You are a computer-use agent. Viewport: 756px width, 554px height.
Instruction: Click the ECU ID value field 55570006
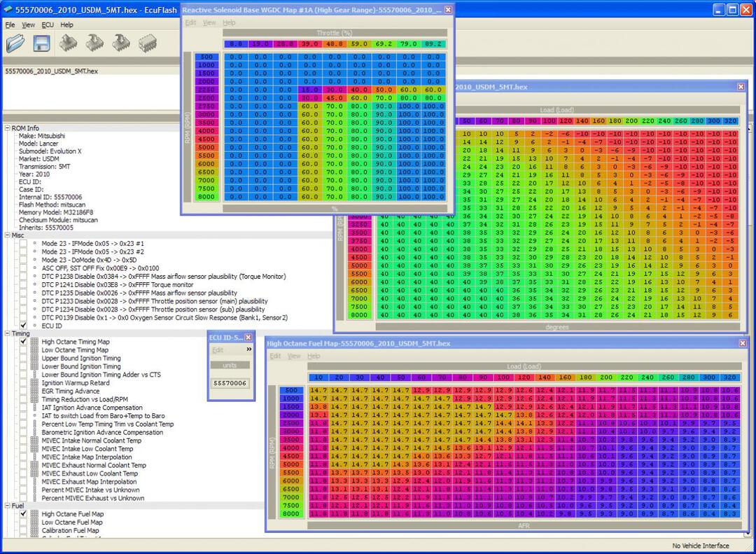(x=230, y=383)
